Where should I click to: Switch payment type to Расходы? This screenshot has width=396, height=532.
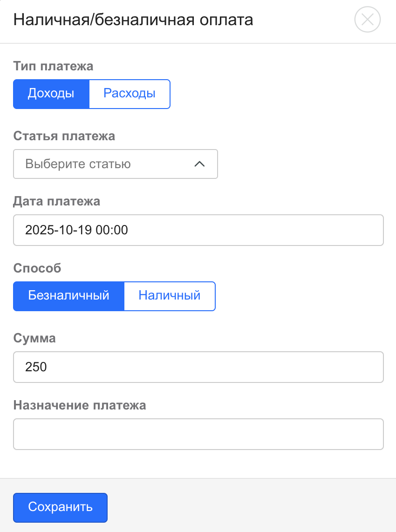(x=129, y=94)
